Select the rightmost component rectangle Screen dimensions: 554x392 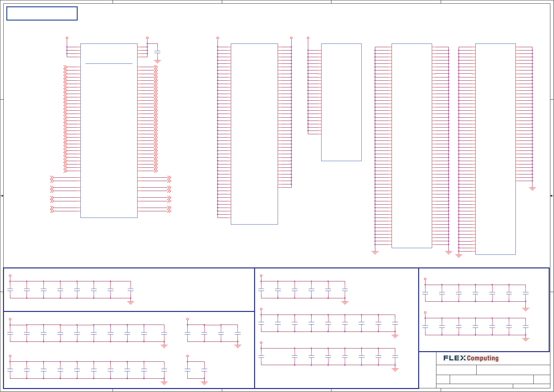[496, 149]
